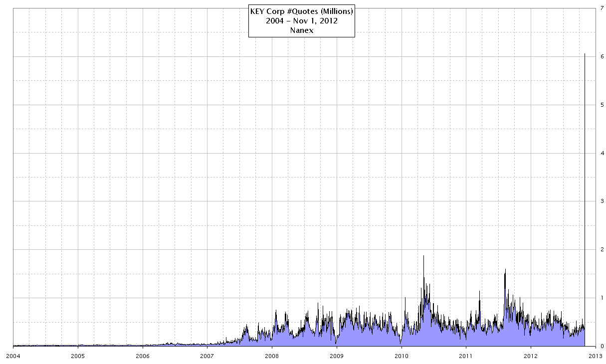606x364 pixels.
Task: Select the y-axis value 3
Action: (x=603, y=201)
